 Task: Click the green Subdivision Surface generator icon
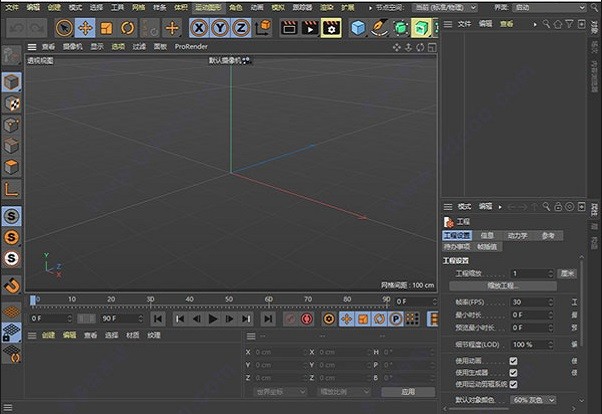(401, 28)
